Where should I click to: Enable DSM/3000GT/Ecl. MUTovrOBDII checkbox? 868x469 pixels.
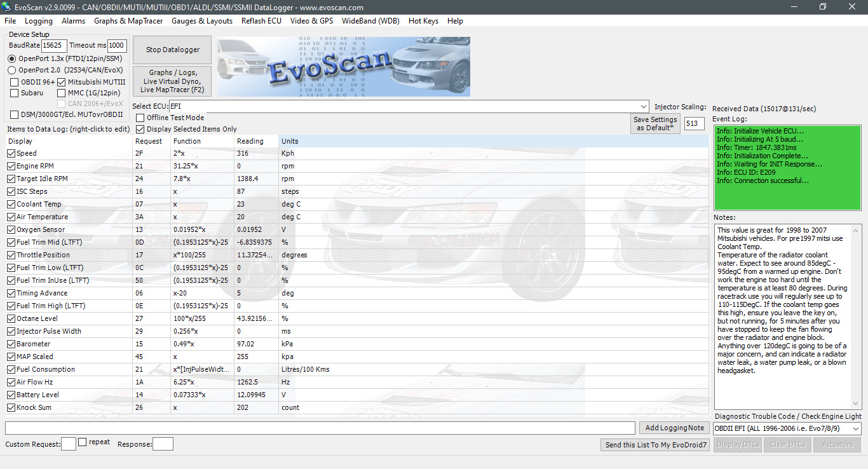coord(15,115)
